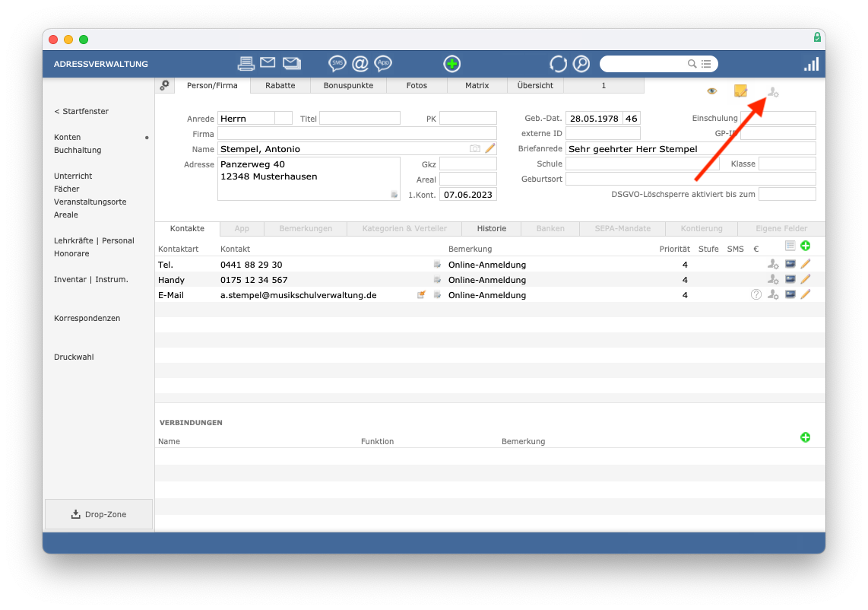Open the Eigene Felder sub-tab
868x610 pixels.
tap(781, 228)
